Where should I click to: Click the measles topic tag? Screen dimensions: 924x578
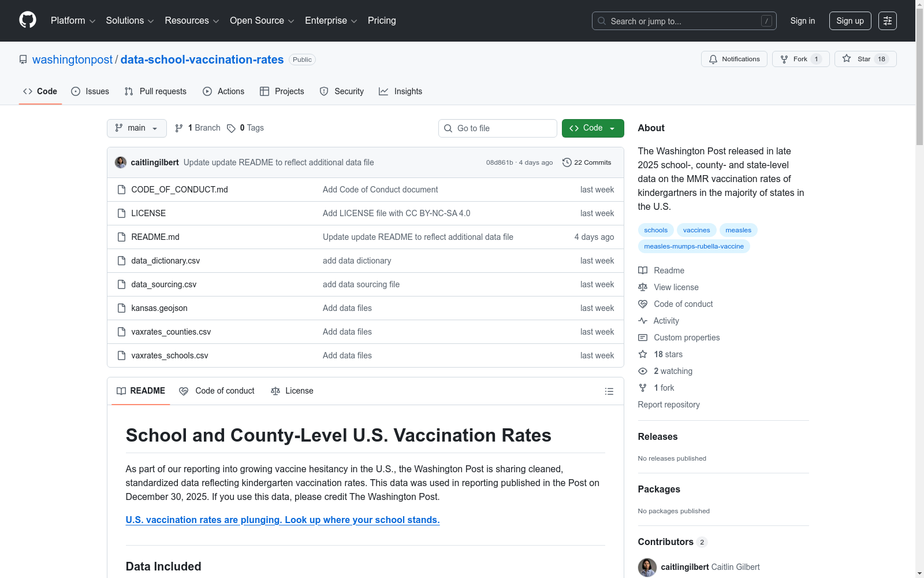tap(739, 230)
